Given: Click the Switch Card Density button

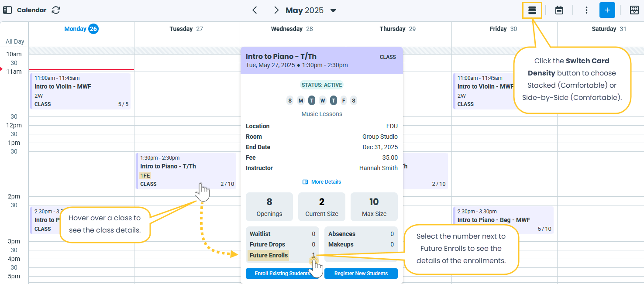Looking at the screenshot, I should (x=532, y=10).
